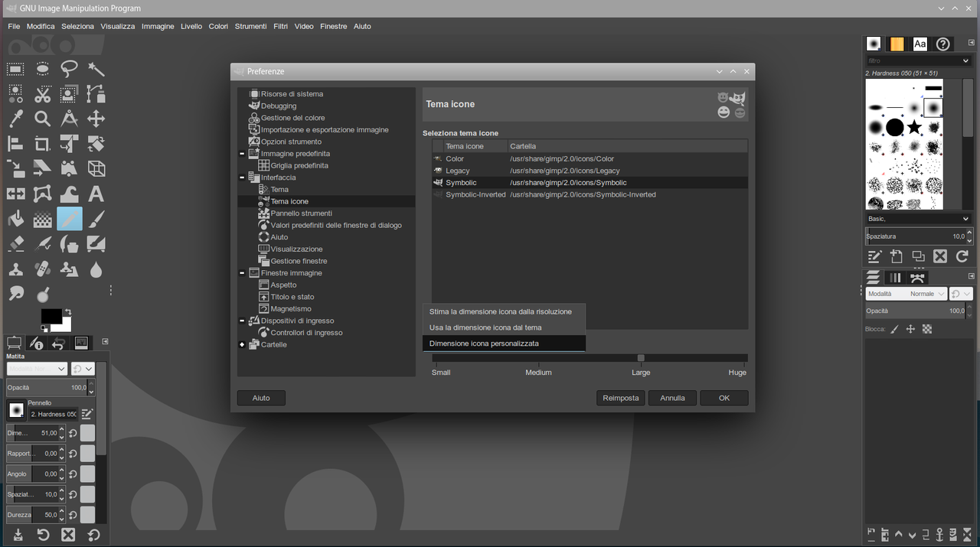Select the Eraser tool
Image resolution: width=980 pixels, height=547 pixels.
tap(15, 245)
